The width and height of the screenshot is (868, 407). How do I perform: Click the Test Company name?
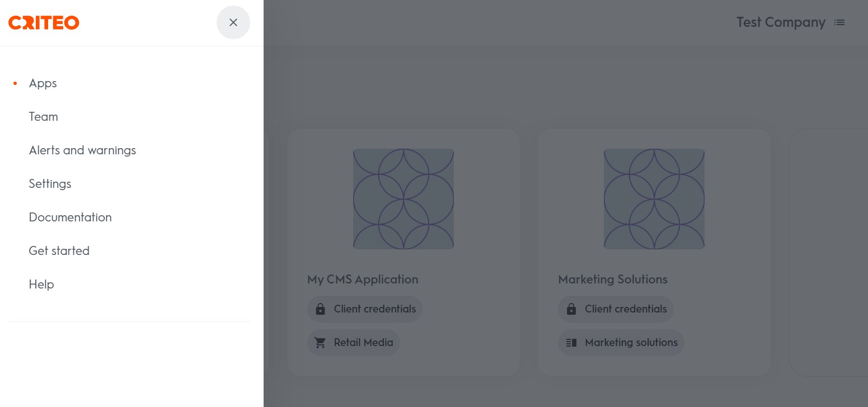click(x=781, y=22)
